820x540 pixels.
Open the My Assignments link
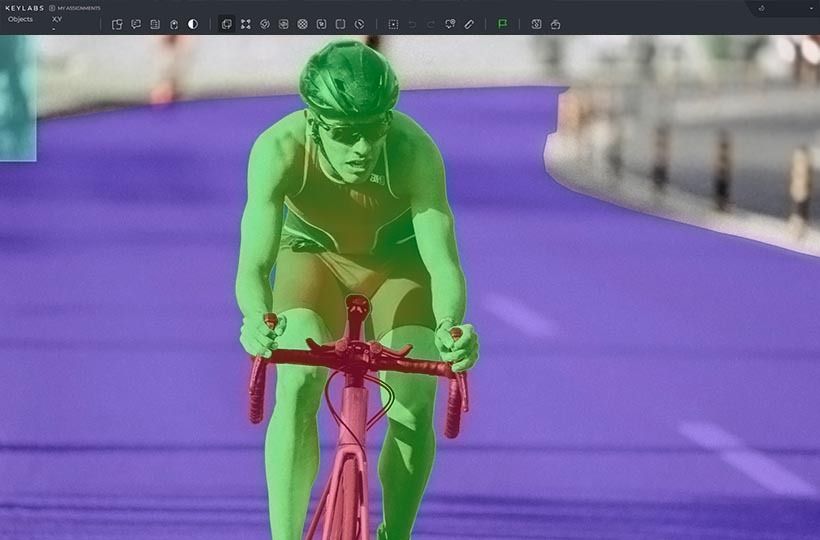79,8
